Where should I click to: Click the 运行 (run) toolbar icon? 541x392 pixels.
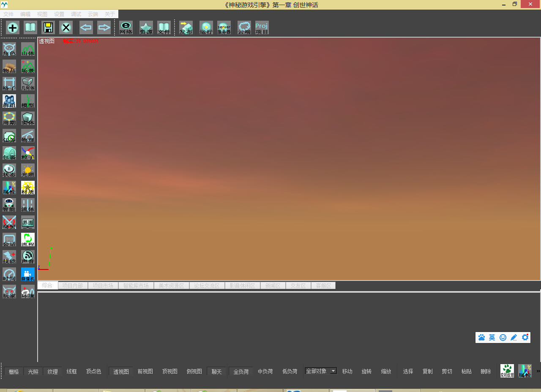point(206,27)
